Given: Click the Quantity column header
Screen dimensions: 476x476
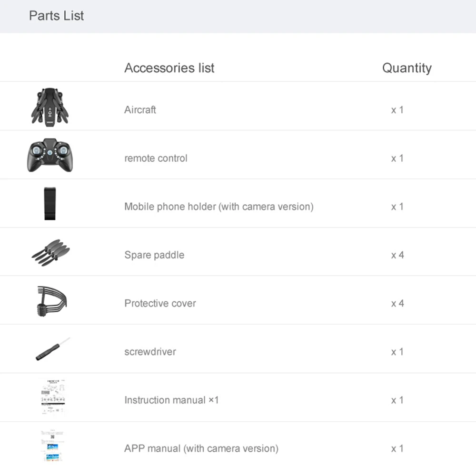Looking at the screenshot, I should (x=407, y=68).
